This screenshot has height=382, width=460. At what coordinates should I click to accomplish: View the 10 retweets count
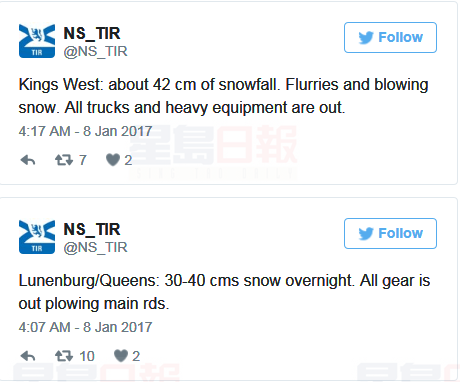(87, 356)
